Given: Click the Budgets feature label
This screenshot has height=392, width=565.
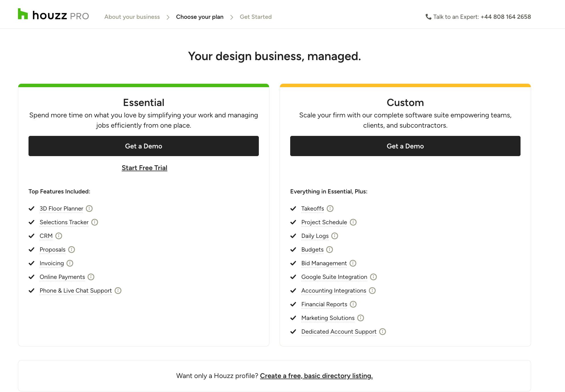Looking at the screenshot, I should tap(312, 250).
